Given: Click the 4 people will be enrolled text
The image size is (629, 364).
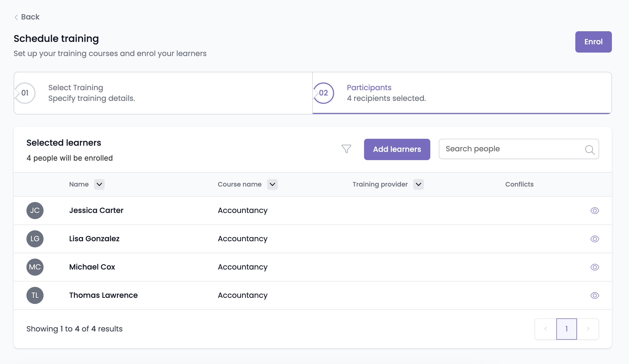Looking at the screenshot, I should (x=69, y=158).
